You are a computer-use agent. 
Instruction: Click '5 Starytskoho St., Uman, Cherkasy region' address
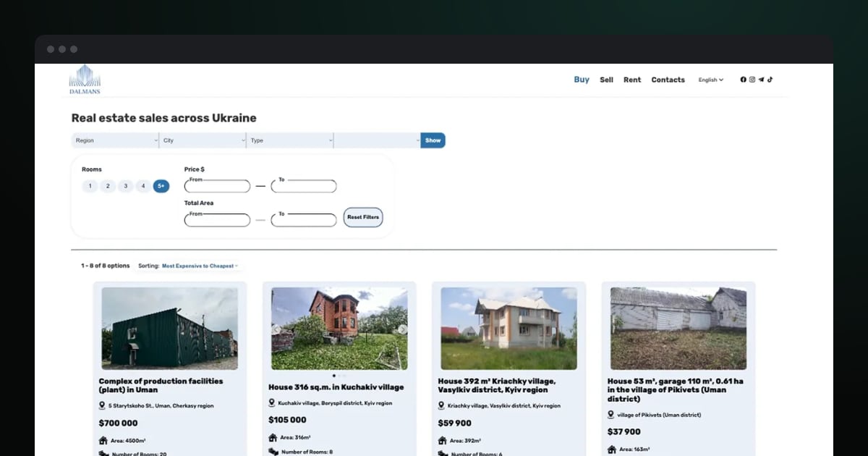click(x=161, y=406)
